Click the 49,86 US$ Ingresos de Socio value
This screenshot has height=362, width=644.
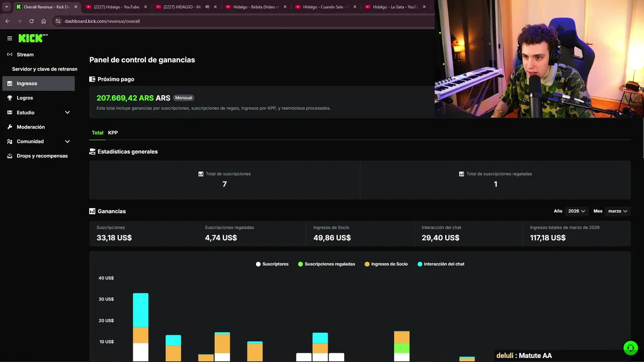point(332,238)
